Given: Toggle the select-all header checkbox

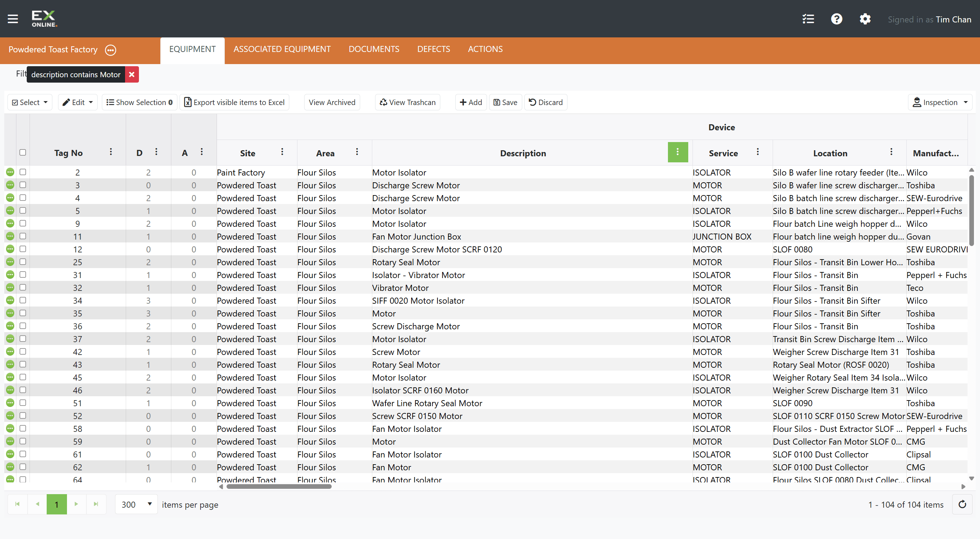Looking at the screenshot, I should 23,152.
